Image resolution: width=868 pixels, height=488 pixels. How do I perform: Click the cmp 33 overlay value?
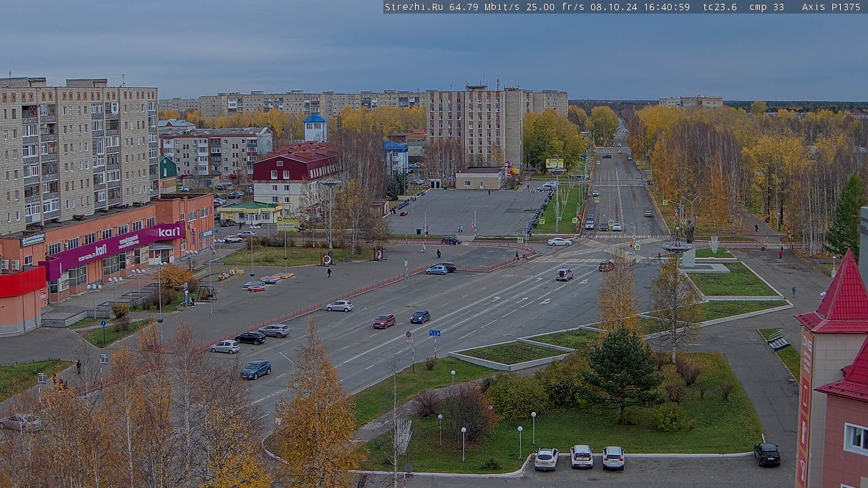click(766, 7)
